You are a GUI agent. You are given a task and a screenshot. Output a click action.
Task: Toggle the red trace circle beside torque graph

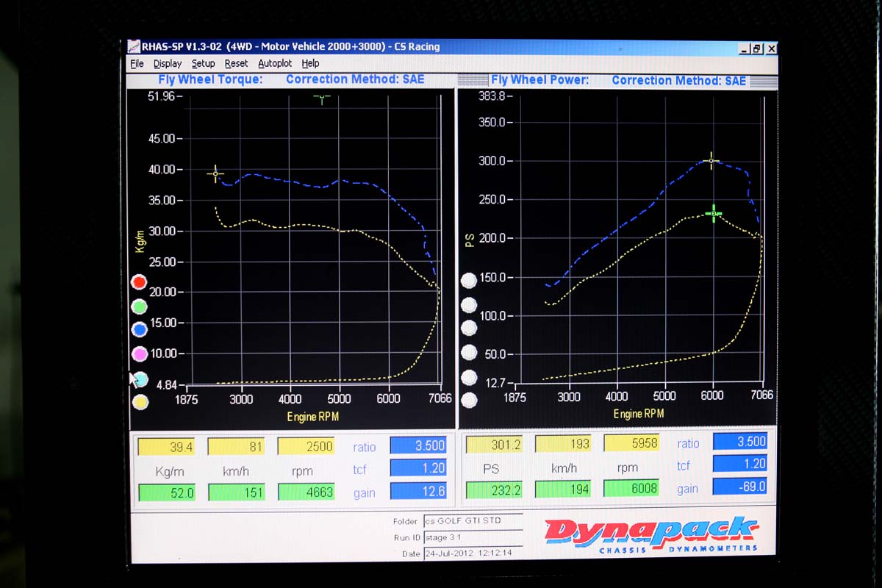139,282
